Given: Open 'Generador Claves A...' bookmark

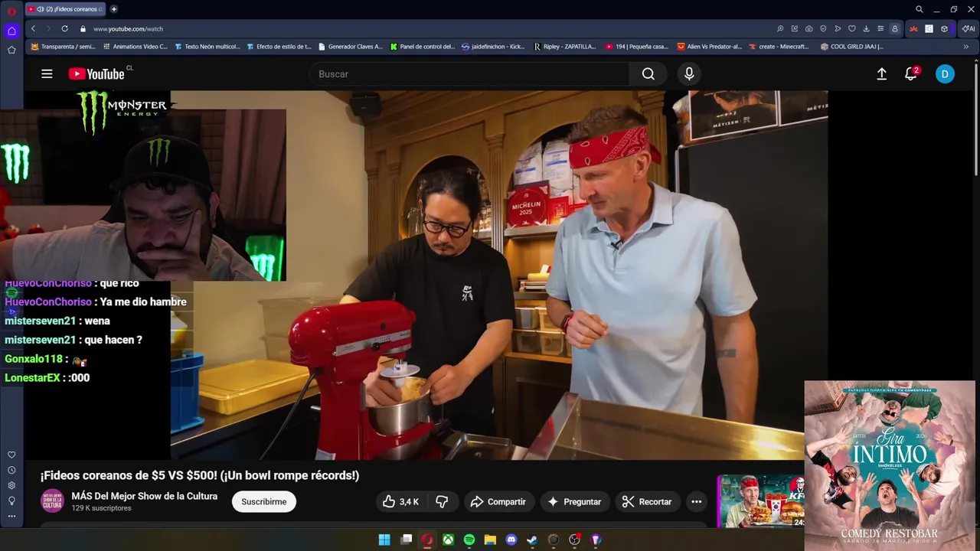Looking at the screenshot, I should coord(350,47).
